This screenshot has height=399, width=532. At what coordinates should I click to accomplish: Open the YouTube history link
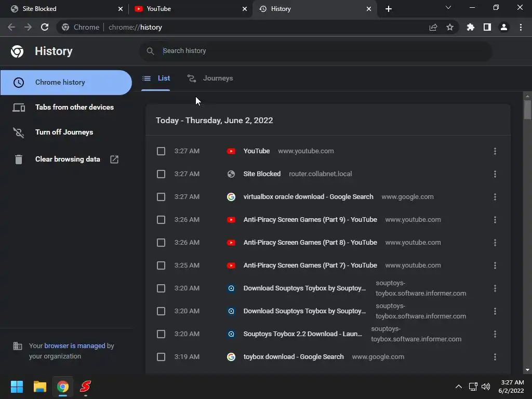coord(257,151)
